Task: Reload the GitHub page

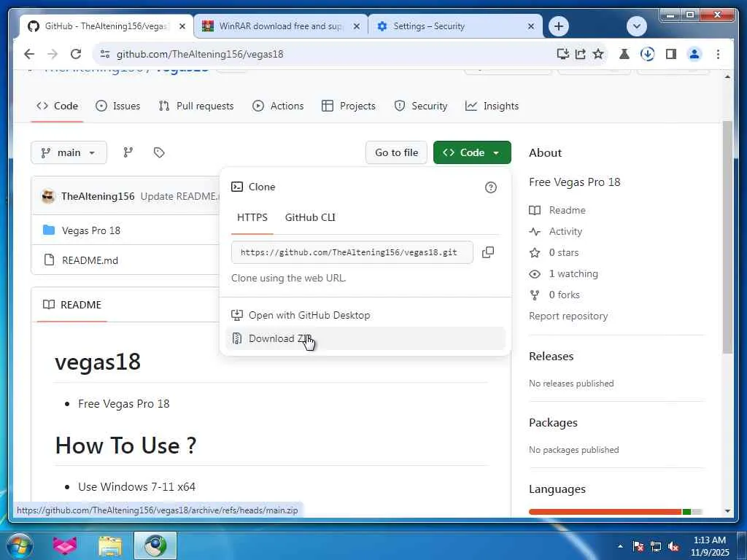Action: click(x=76, y=54)
